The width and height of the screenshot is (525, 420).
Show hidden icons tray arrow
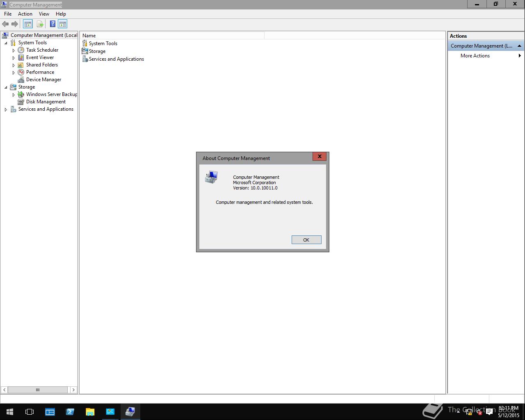tap(459, 412)
